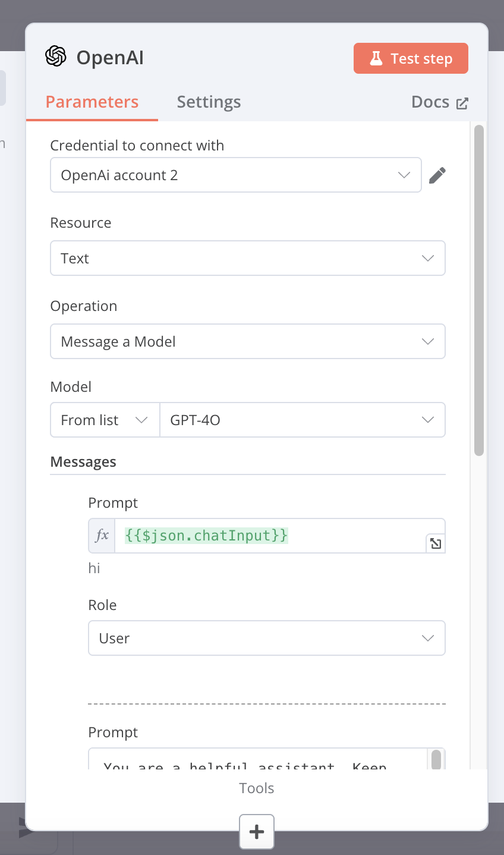Open the From list model mode dropdown
The image size is (504, 855).
(x=105, y=420)
